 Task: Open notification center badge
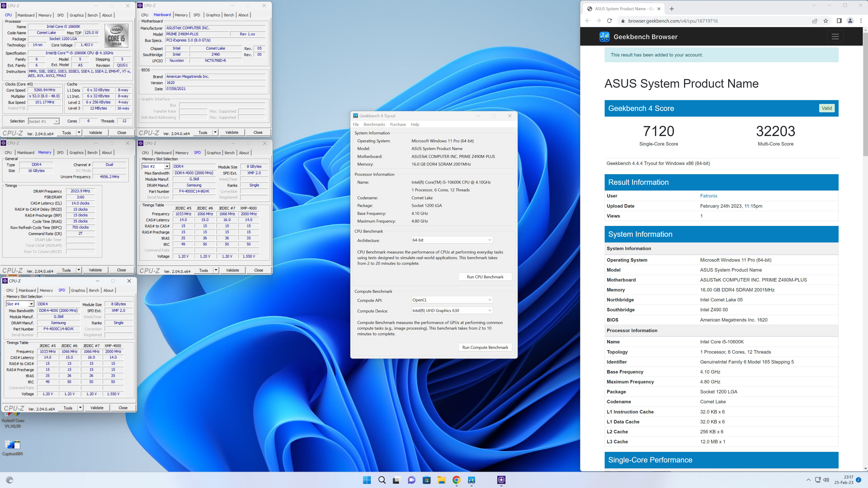pos(858,480)
